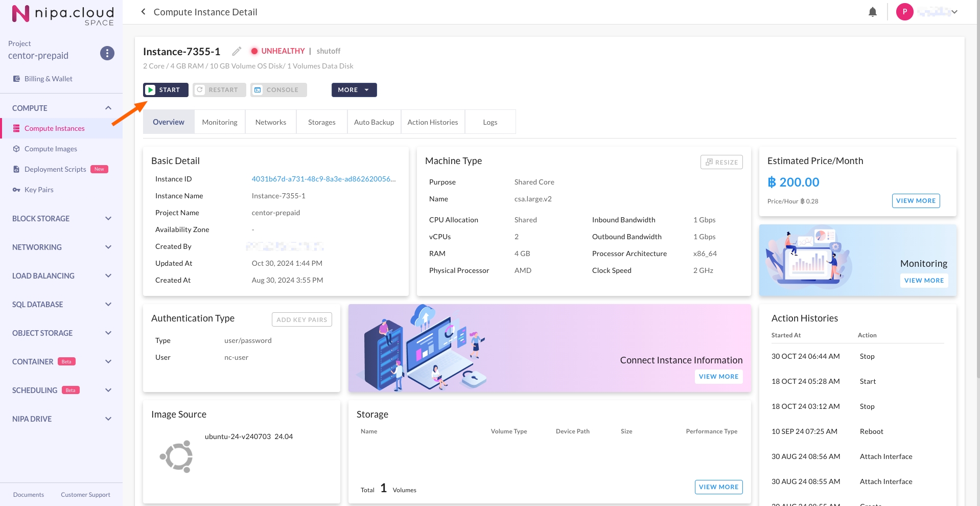Open the MORE actions dropdown
This screenshot has width=980, height=506.
354,90
